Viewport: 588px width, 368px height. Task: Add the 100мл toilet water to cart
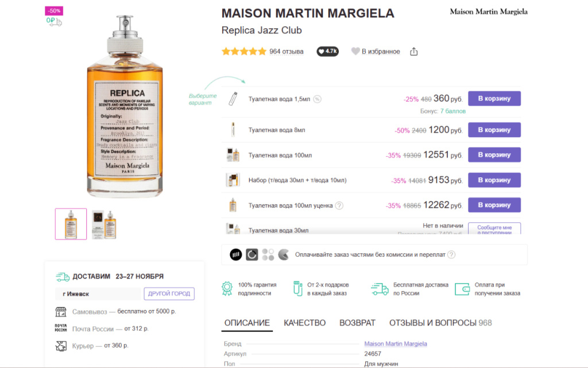pos(494,155)
